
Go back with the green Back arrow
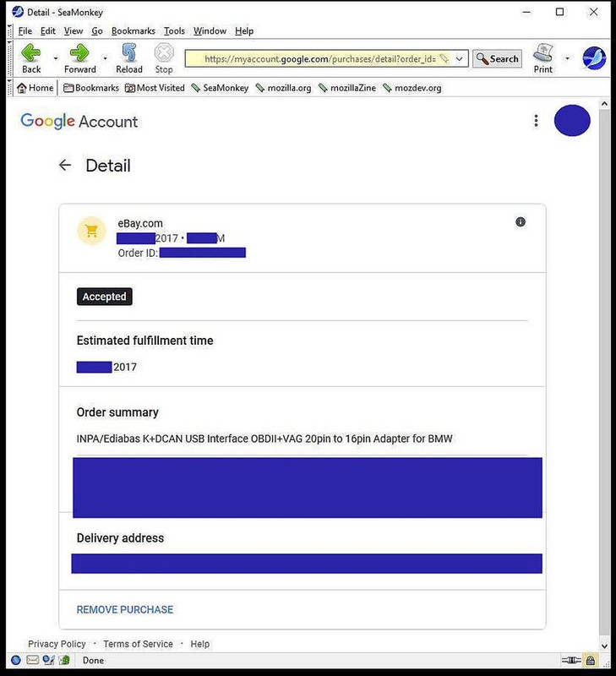(x=31, y=58)
